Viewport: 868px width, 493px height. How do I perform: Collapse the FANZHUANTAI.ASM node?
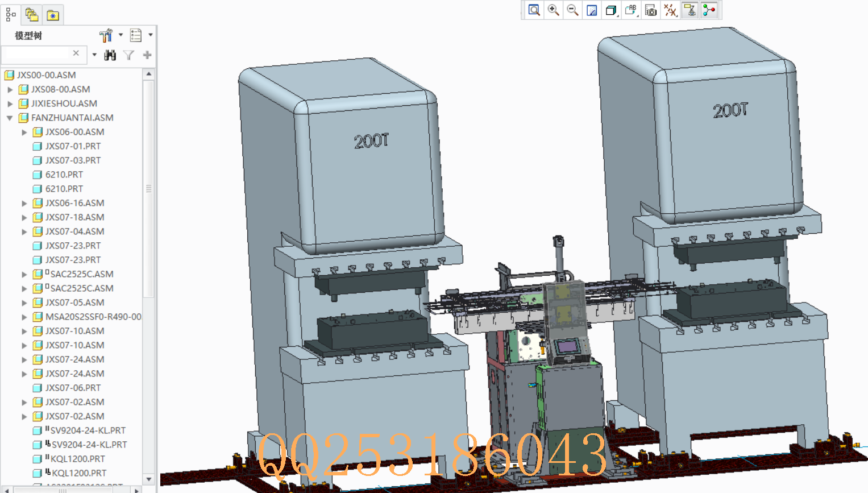pyautogui.click(x=10, y=118)
